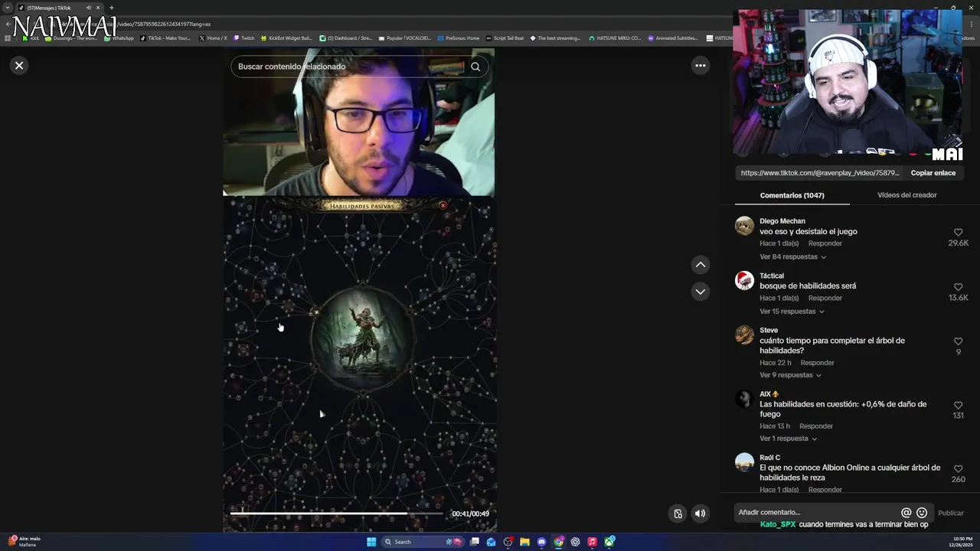Open Diego Mechan's profile avatar
The image size is (980, 551).
click(x=744, y=226)
